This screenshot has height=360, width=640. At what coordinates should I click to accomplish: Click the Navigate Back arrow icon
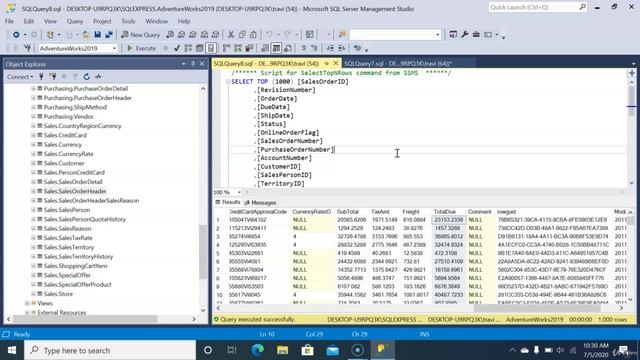(x=16, y=35)
